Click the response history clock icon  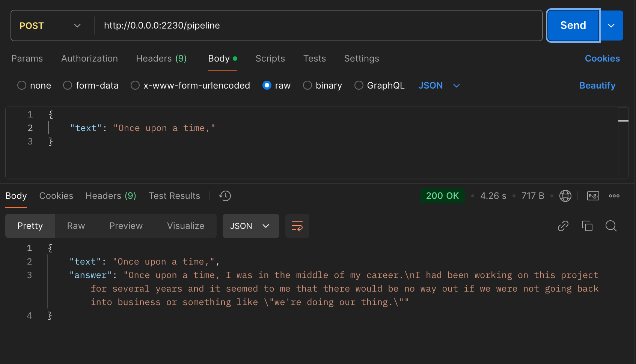tap(225, 196)
